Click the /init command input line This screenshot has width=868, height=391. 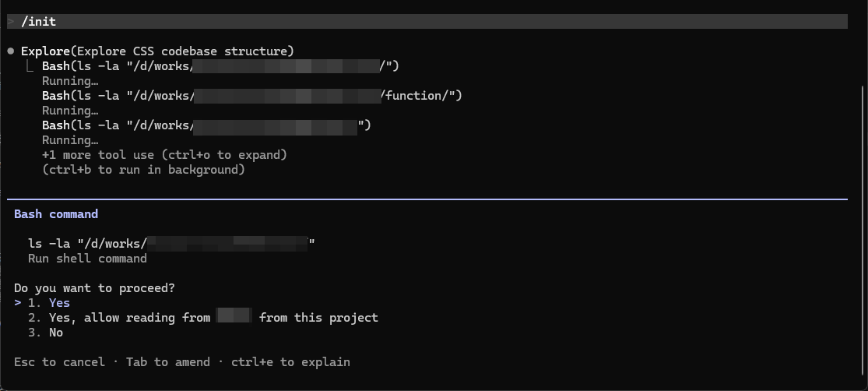point(39,22)
